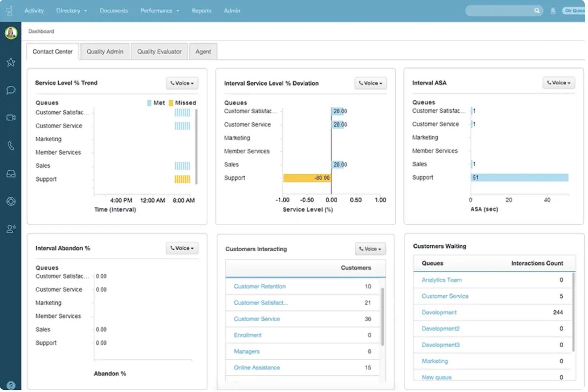Open the interactions hub icon in sidebar
Image resolution: width=588 pixels, height=392 pixels.
click(11, 201)
